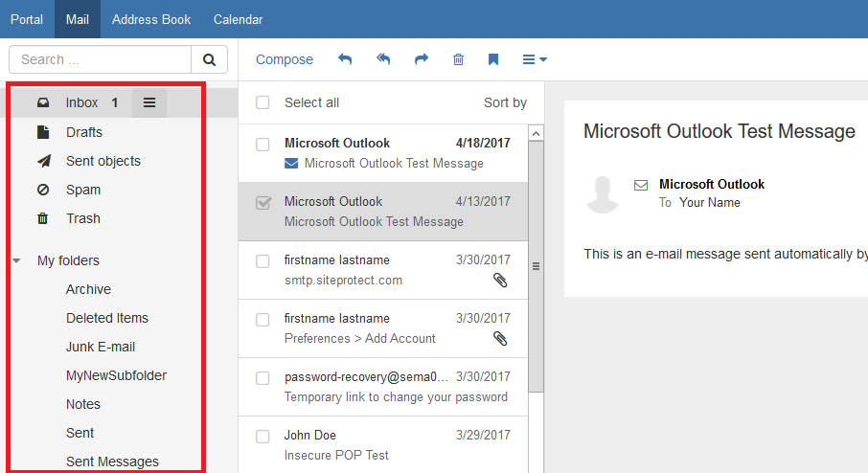
Task: Click the message list scrollbar thumb
Action: [536, 266]
